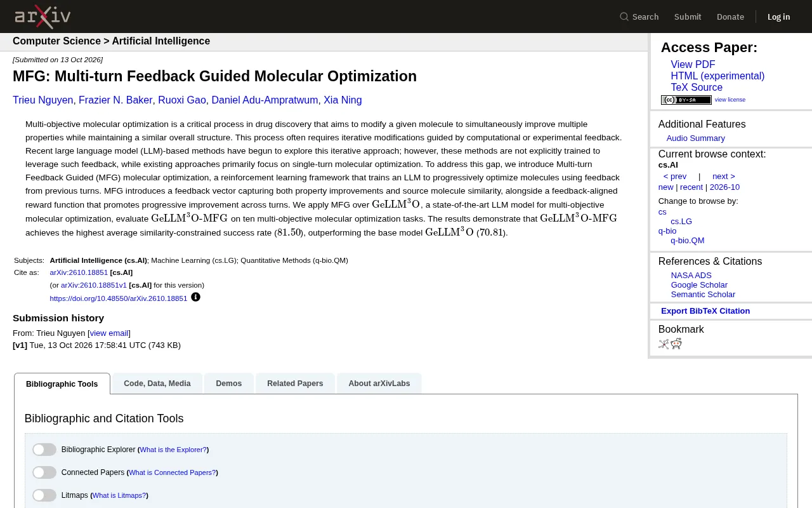This screenshot has height=508, width=812.
Task: Click the view license link
Action: pyautogui.click(x=730, y=100)
